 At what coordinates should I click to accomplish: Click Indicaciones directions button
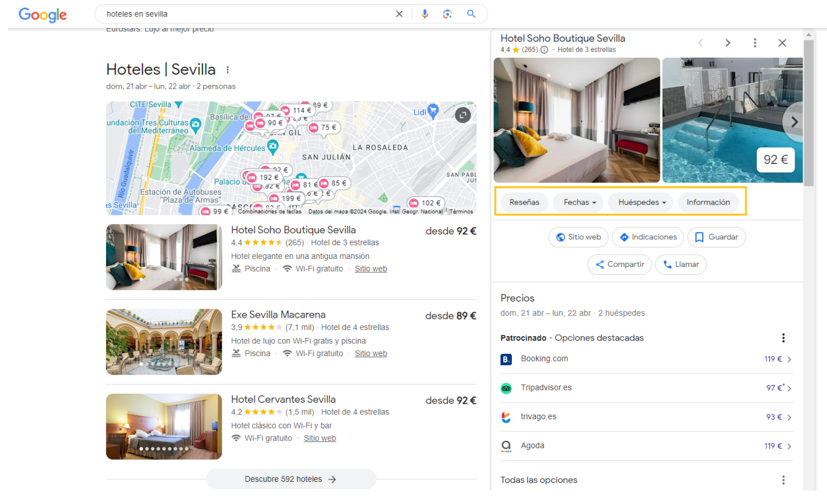(x=648, y=237)
